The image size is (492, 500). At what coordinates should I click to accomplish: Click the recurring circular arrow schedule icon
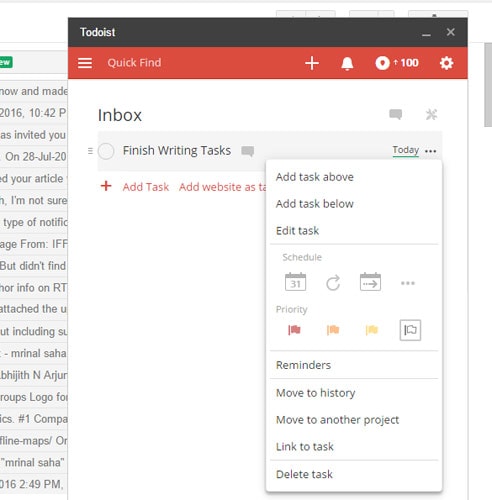[x=333, y=283]
